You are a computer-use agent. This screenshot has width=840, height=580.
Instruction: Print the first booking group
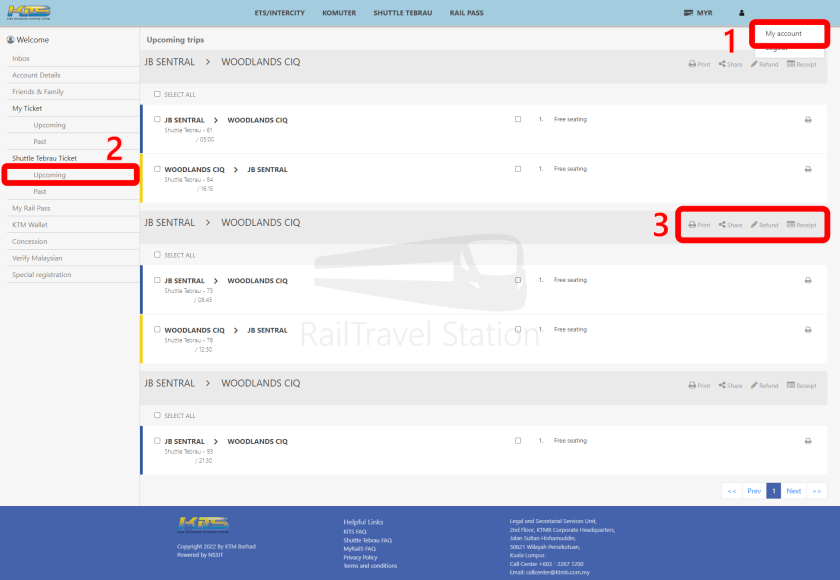(699, 64)
